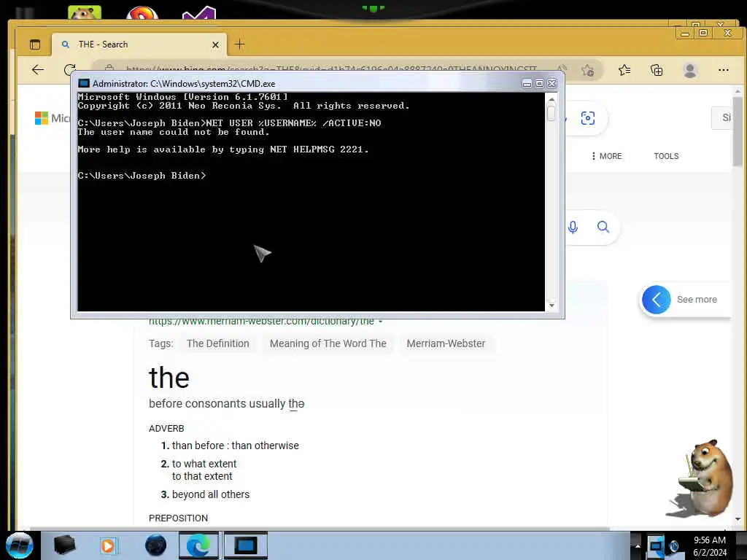Click the read aloud icon in address bar

562,69
